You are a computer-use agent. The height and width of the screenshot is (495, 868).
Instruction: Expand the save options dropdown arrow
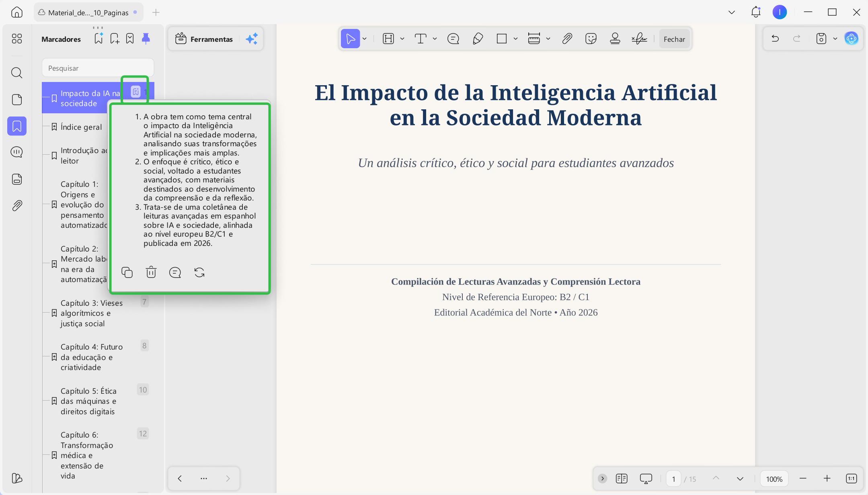835,39
